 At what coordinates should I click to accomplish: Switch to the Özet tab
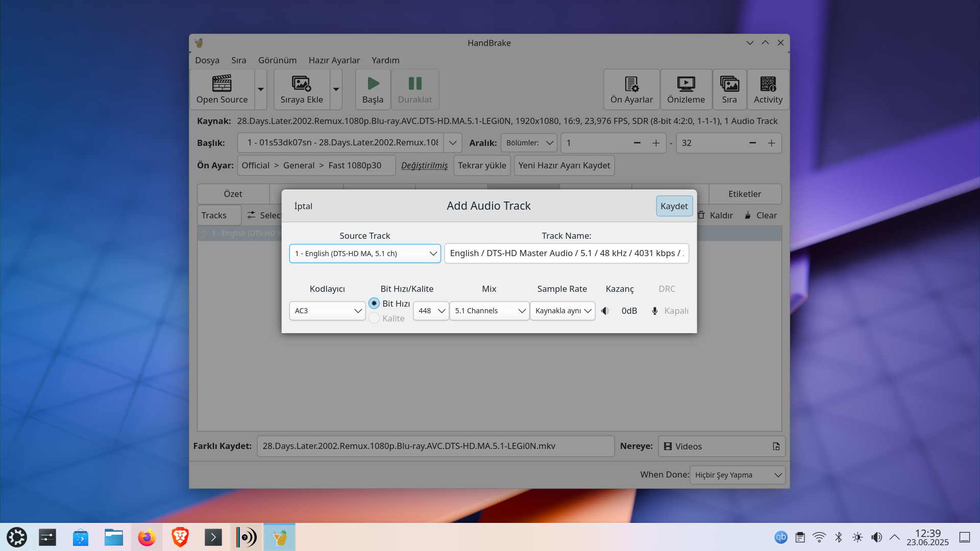click(233, 194)
